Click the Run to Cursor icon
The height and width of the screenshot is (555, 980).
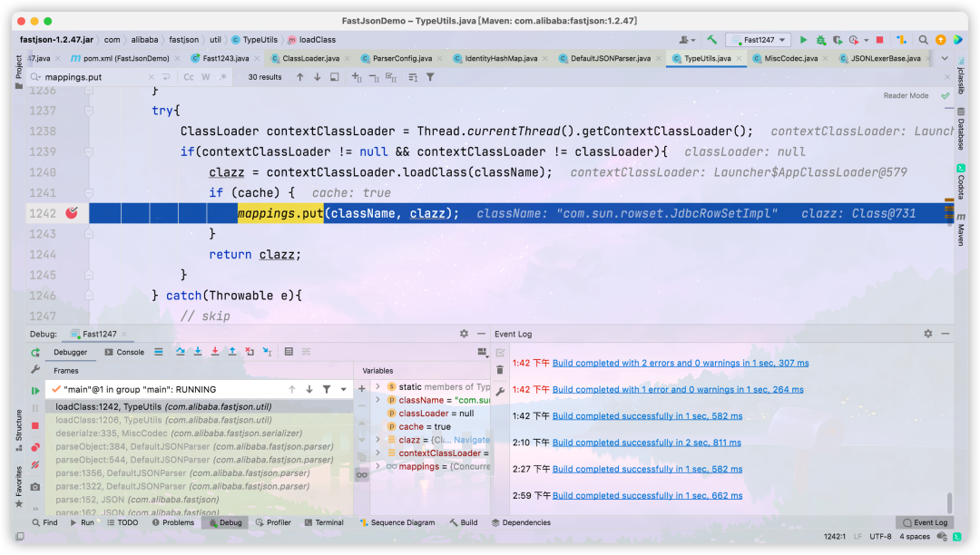(267, 352)
